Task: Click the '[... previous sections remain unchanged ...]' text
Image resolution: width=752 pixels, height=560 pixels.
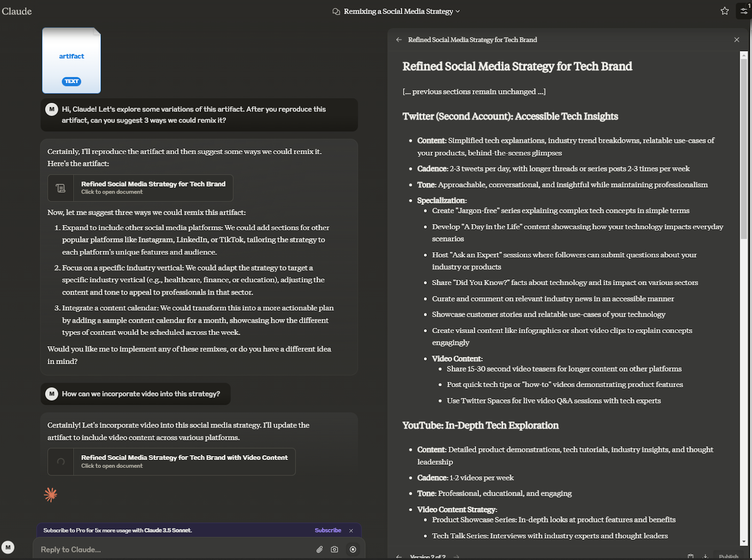Action: [474, 92]
